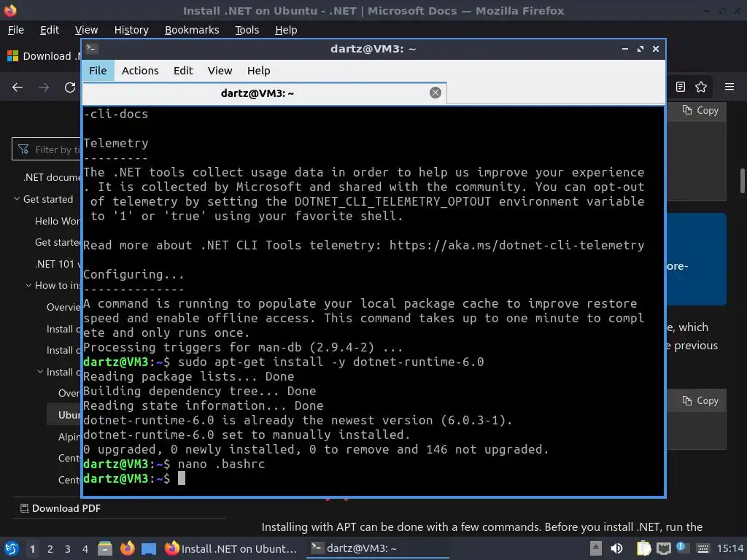
Task: Collapse the How to install tree node
Action: pyautogui.click(x=28, y=285)
